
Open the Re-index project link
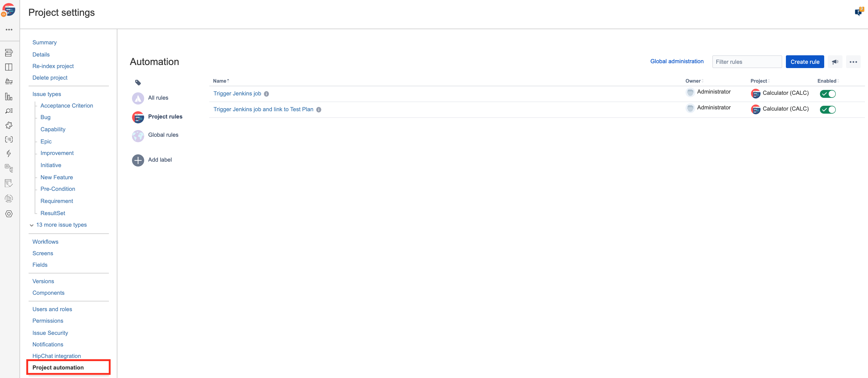[x=53, y=66]
